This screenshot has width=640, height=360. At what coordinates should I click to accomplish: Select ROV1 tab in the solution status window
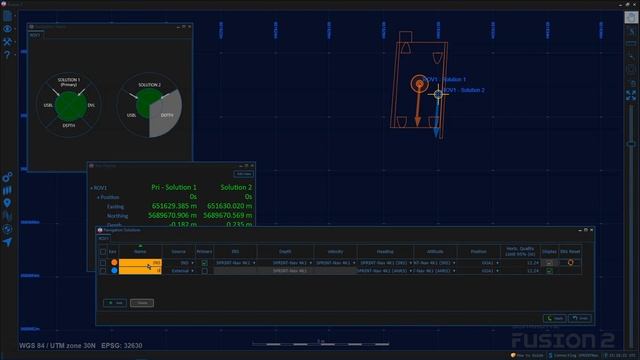[x=36, y=36]
